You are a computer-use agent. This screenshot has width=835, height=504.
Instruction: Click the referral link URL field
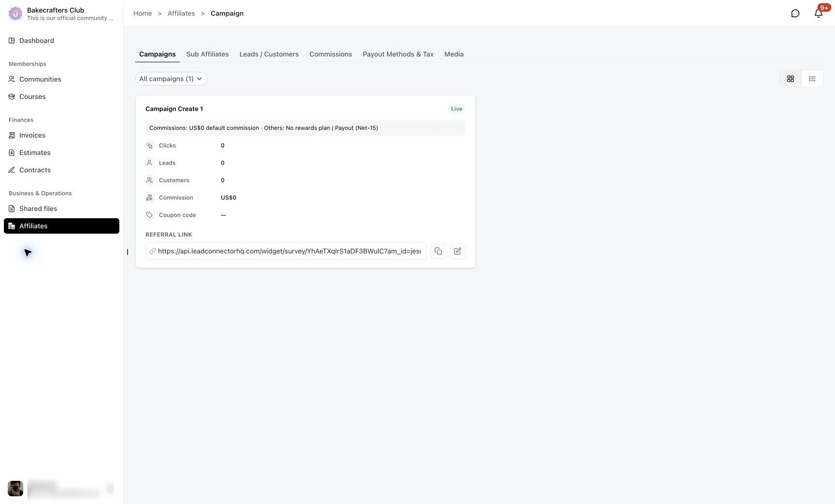pos(286,251)
